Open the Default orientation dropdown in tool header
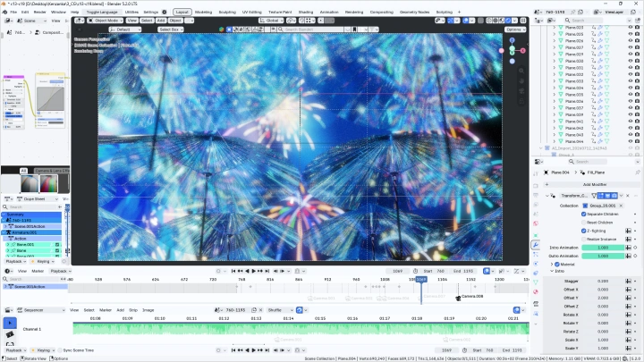644x362 pixels. (x=125, y=29)
